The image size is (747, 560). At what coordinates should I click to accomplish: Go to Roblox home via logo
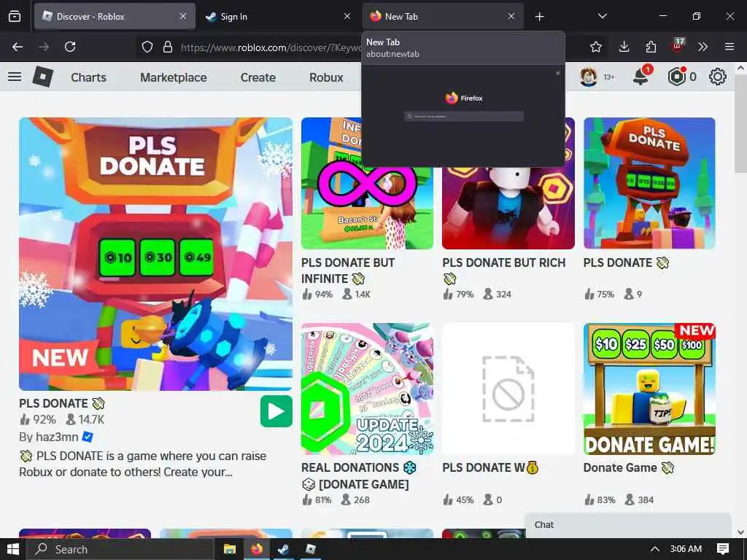(x=43, y=77)
